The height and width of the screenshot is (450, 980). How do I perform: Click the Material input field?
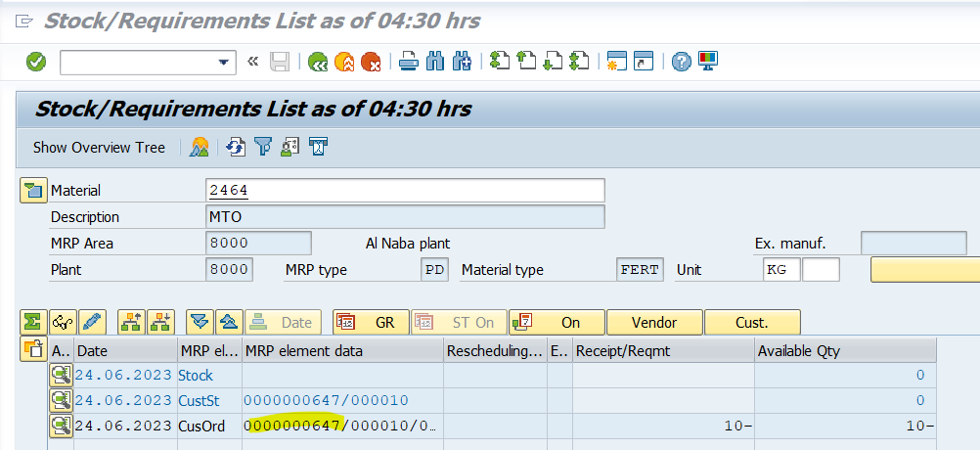[405, 190]
